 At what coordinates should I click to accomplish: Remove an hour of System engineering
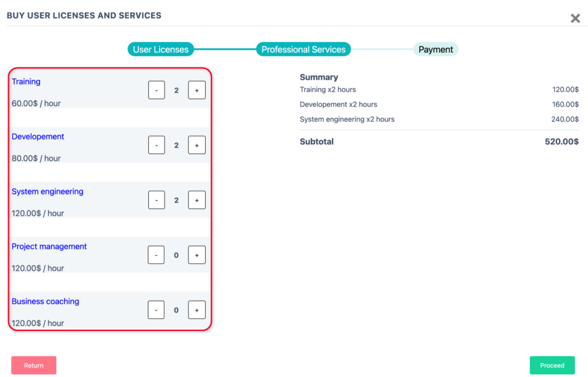point(156,200)
